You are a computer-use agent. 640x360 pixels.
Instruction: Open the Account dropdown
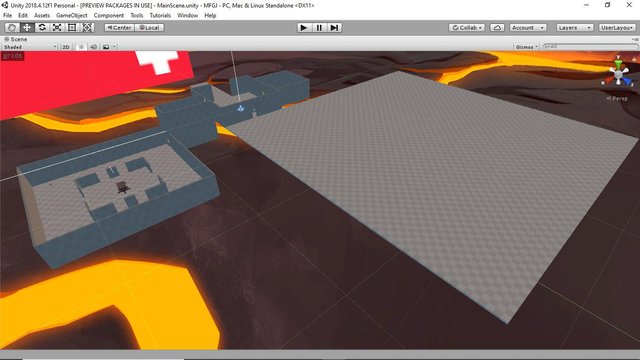[x=528, y=27]
